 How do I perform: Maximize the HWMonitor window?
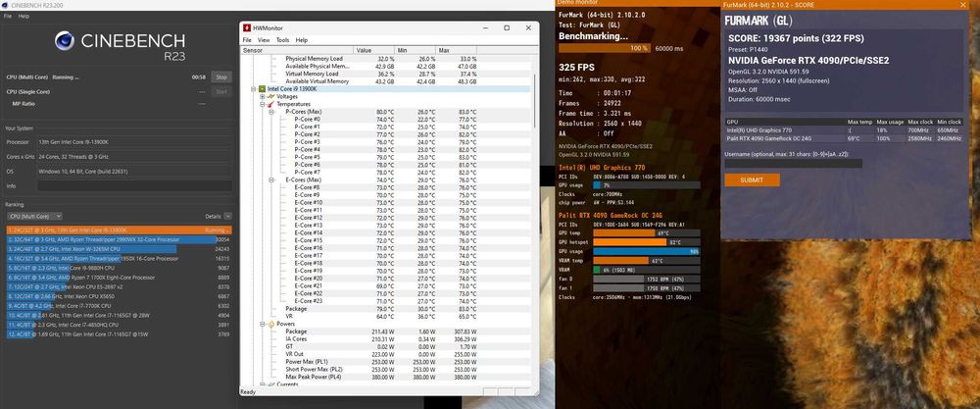click(507, 28)
